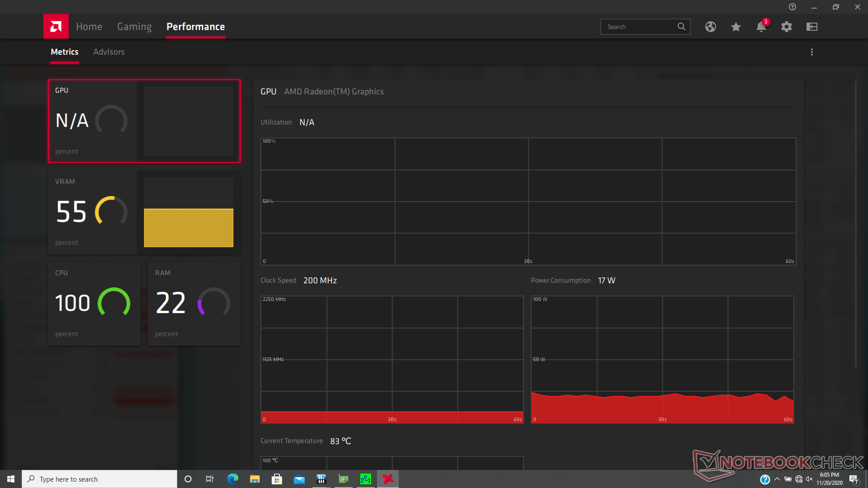Switch to the Gaming tab

point(134,27)
